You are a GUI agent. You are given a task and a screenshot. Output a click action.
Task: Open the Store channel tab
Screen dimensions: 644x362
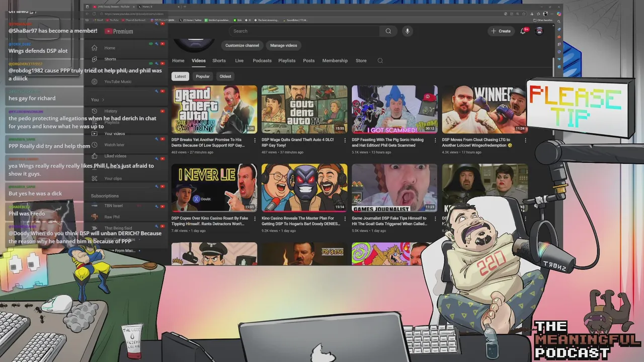point(361,60)
